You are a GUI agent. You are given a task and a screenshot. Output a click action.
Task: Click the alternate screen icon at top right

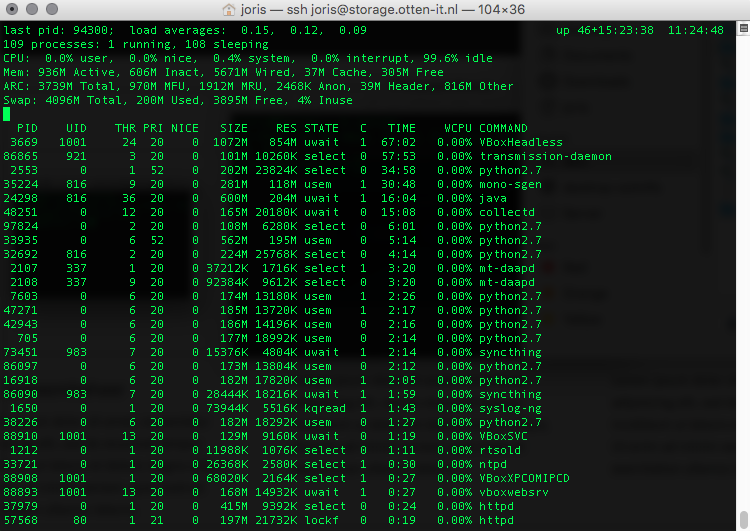[x=744, y=29]
